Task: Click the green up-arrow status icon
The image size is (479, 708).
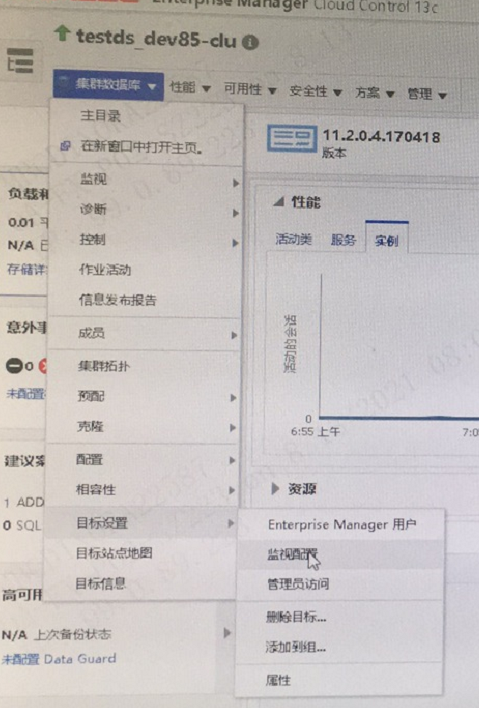Action: (x=62, y=33)
